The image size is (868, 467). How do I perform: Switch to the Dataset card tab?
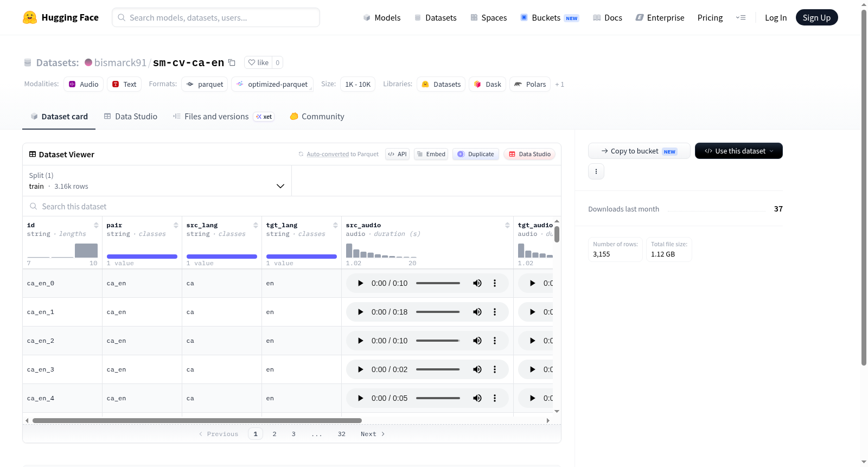pyautogui.click(x=59, y=117)
